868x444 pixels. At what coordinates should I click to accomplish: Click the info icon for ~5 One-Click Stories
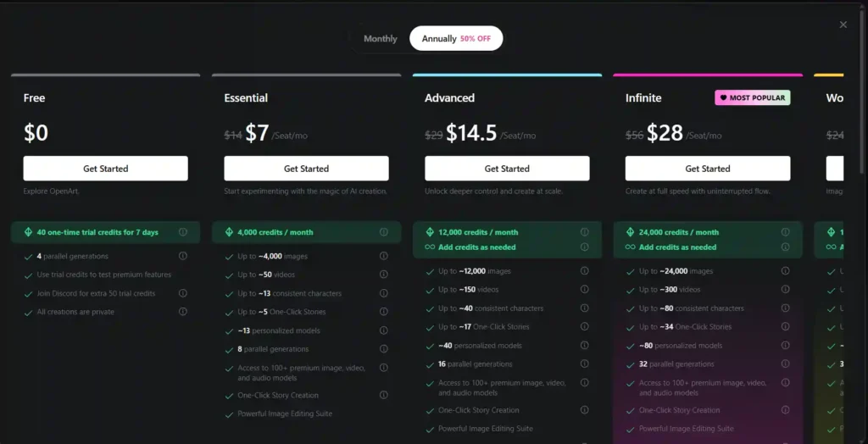[x=384, y=312]
